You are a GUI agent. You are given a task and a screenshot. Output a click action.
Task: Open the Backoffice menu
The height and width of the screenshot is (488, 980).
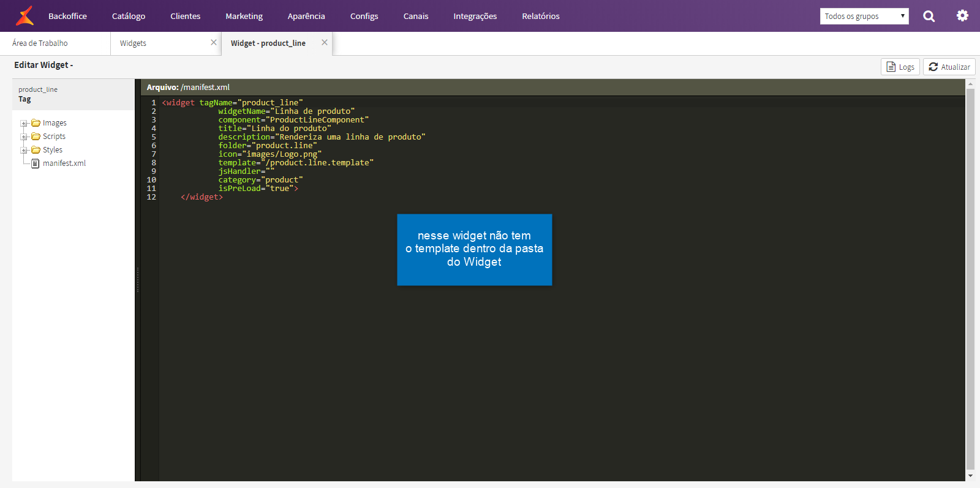coord(67,17)
